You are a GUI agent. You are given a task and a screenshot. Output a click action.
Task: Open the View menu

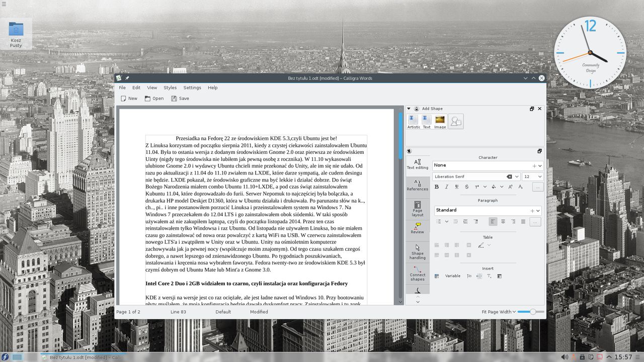[x=152, y=87]
